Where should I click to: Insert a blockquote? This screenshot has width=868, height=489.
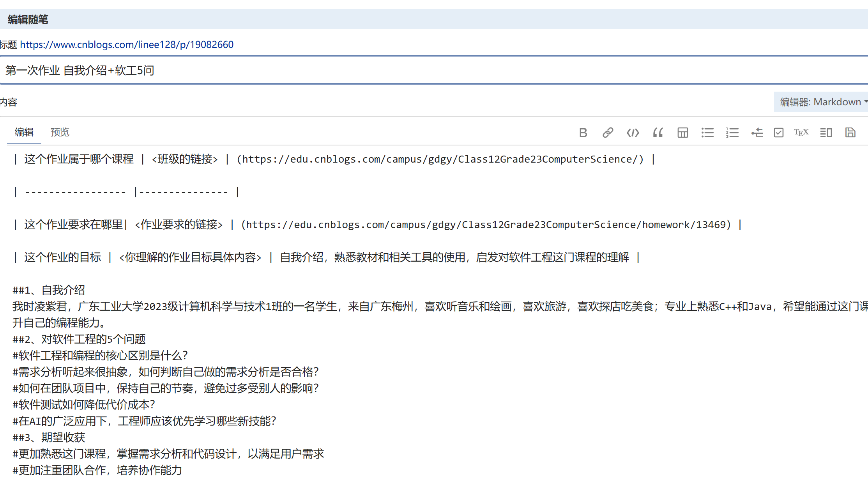click(x=658, y=133)
